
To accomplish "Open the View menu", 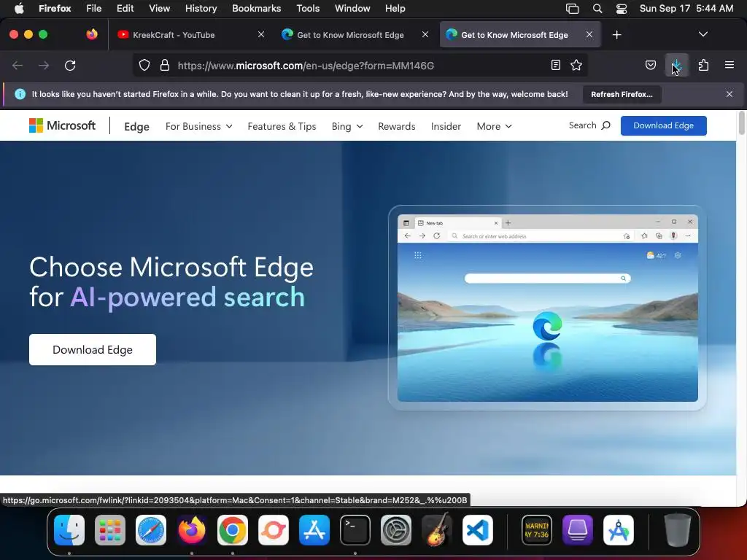I will tap(159, 9).
